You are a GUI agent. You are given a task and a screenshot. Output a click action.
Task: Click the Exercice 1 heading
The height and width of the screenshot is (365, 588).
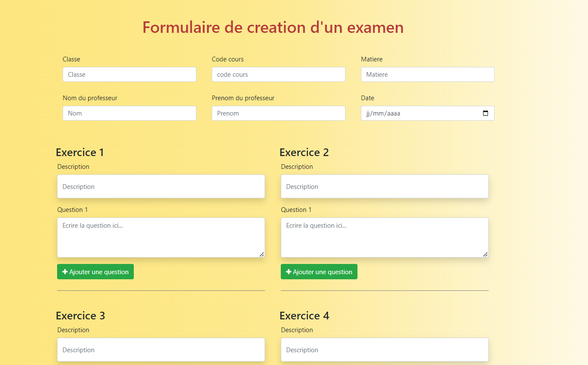pyautogui.click(x=80, y=152)
